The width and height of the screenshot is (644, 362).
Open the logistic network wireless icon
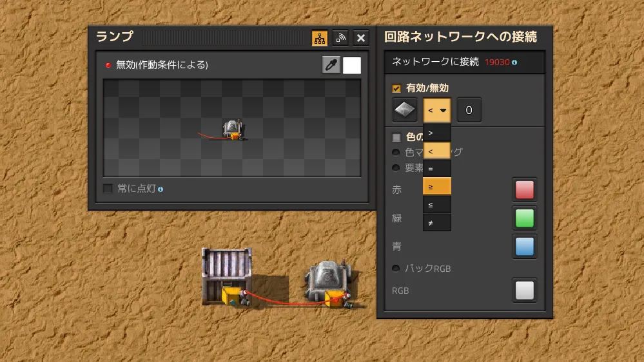(x=340, y=38)
